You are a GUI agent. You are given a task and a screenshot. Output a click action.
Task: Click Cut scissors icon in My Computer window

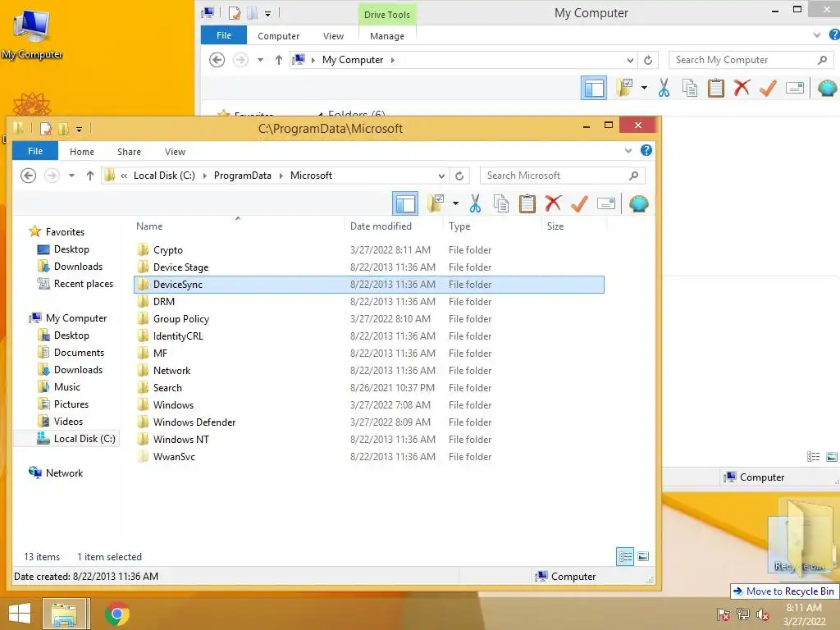(x=664, y=88)
